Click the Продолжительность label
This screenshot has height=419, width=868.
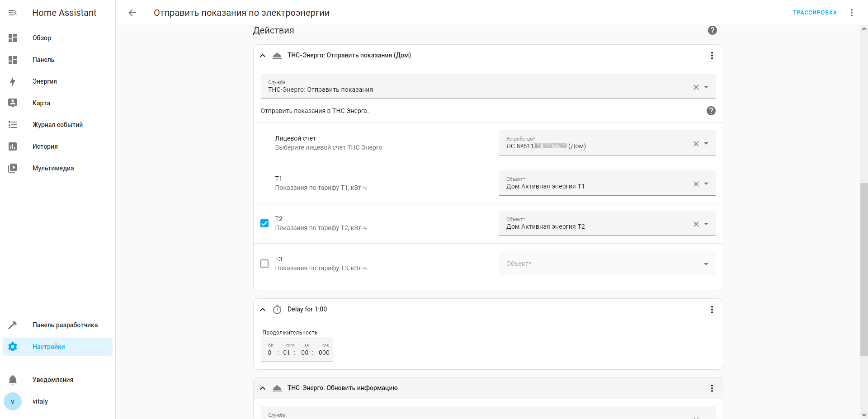point(290,333)
